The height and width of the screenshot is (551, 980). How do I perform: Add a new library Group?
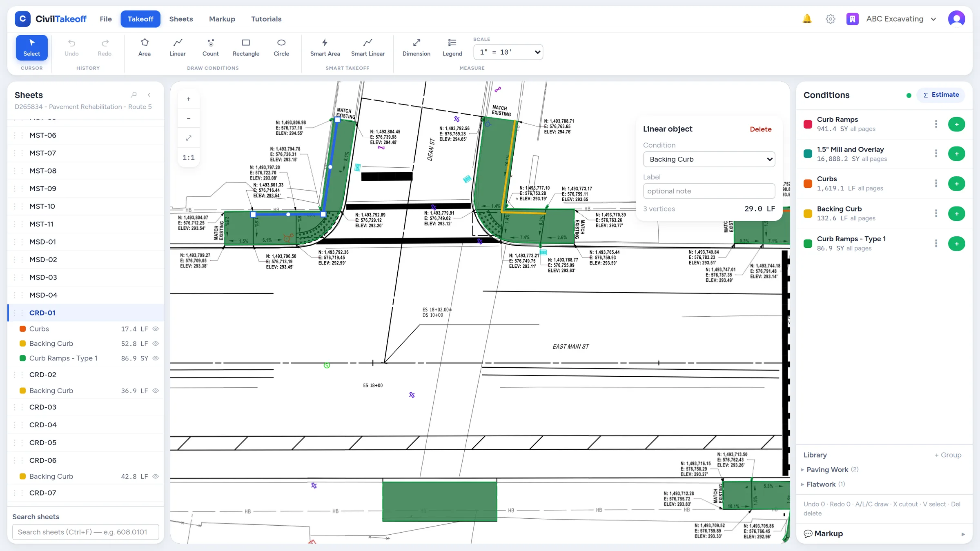(x=948, y=455)
